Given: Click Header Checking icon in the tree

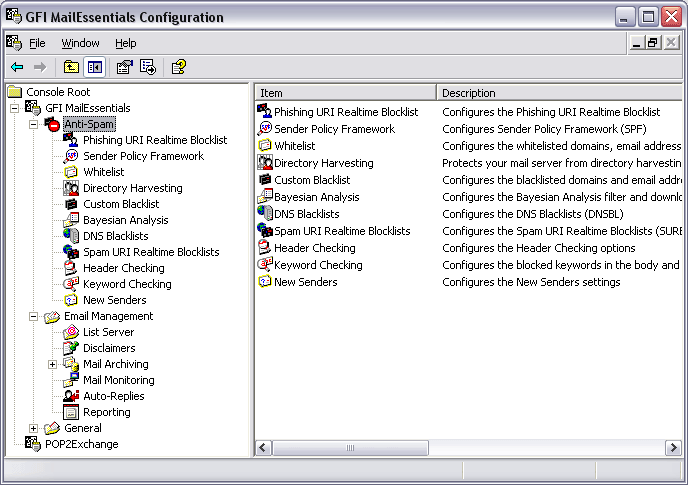Looking at the screenshot, I should coord(71,268).
